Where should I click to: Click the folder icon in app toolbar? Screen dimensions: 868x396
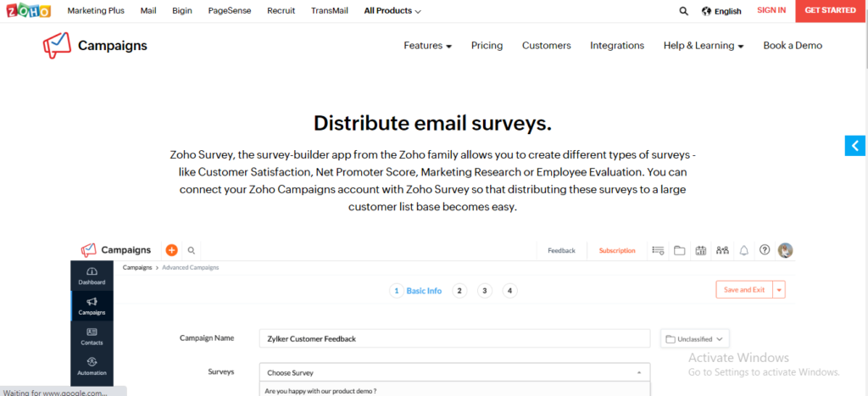[x=679, y=250]
